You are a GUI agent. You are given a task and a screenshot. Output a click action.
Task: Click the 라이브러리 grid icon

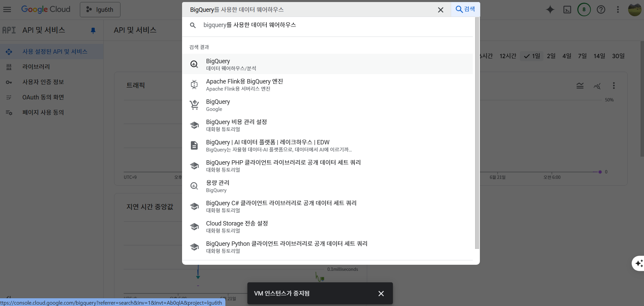(x=9, y=67)
